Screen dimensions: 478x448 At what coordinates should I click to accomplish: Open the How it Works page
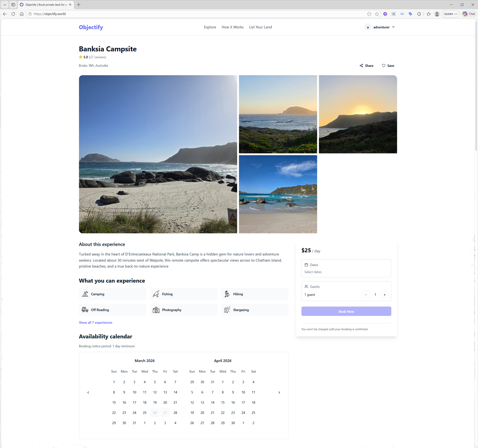[x=232, y=27]
